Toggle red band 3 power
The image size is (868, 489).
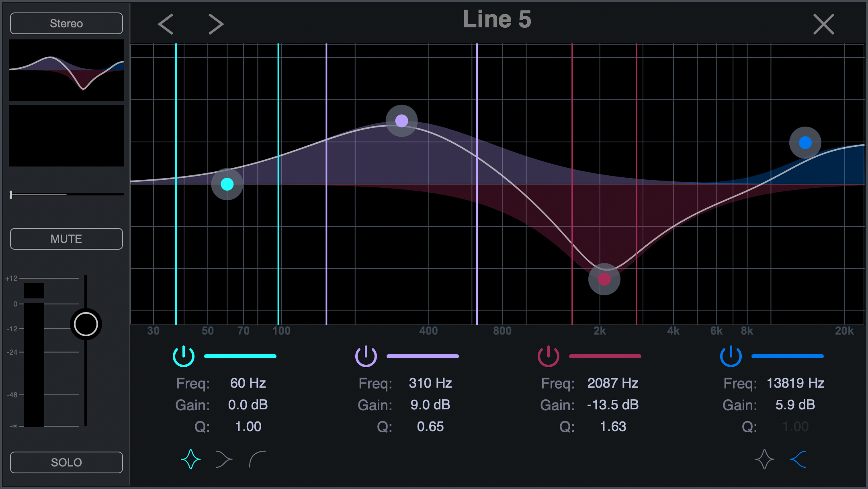point(549,356)
